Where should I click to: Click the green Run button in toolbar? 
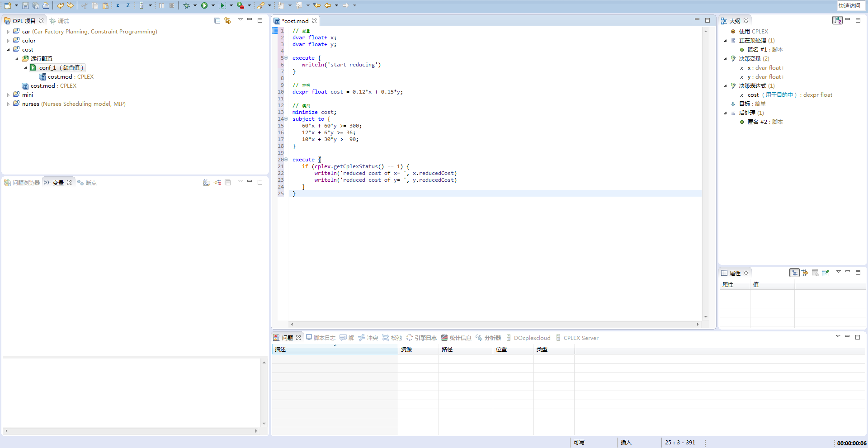point(204,5)
